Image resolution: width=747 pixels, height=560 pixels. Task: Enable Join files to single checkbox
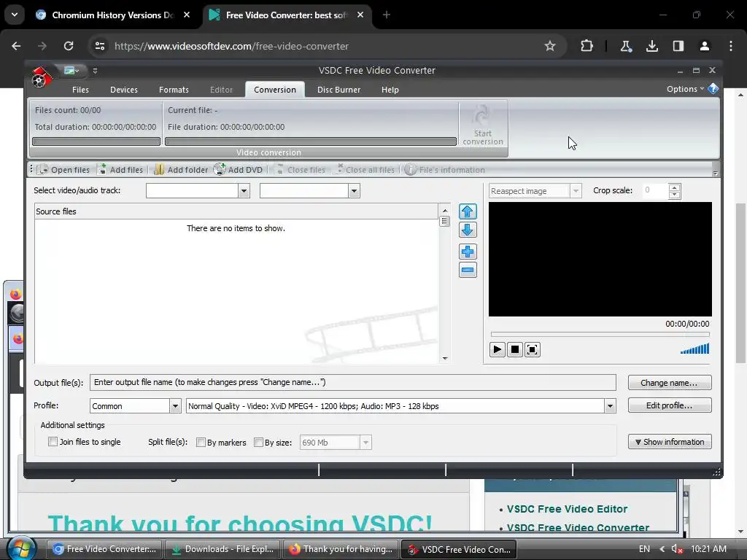pos(53,442)
